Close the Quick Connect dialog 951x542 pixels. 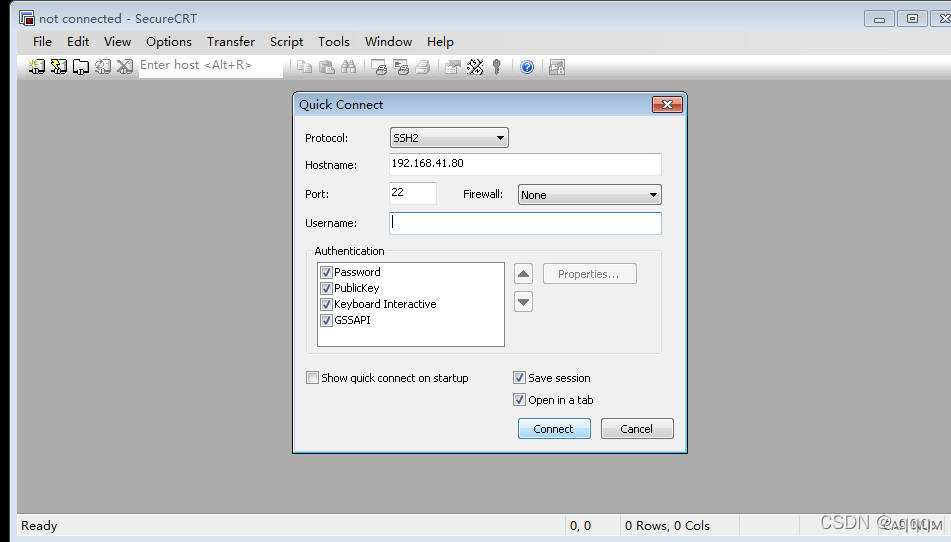(667, 104)
